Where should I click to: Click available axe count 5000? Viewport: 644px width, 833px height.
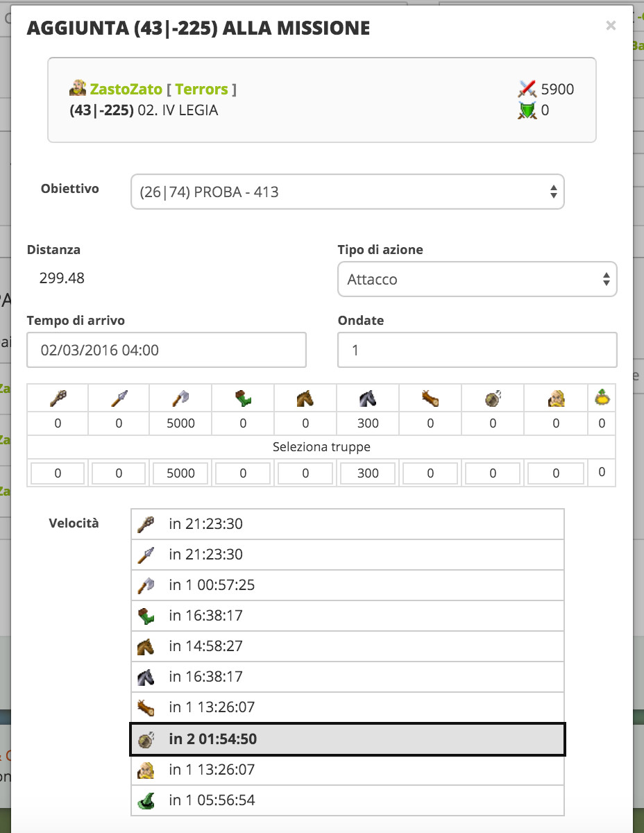click(x=181, y=423)
